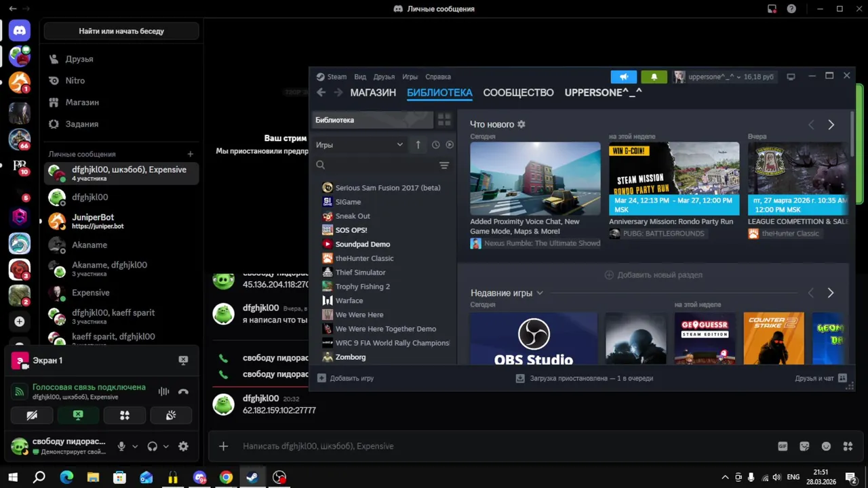Viewport: 868px width, 488px height.
Task: Open Задания in Discord sidebar
Action: [121, 124]
